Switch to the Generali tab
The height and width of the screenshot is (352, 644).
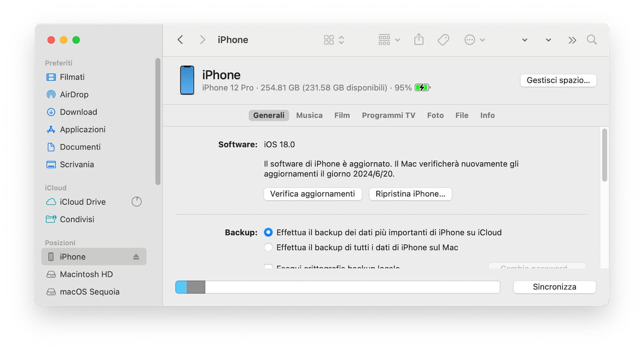coord(269,115)
